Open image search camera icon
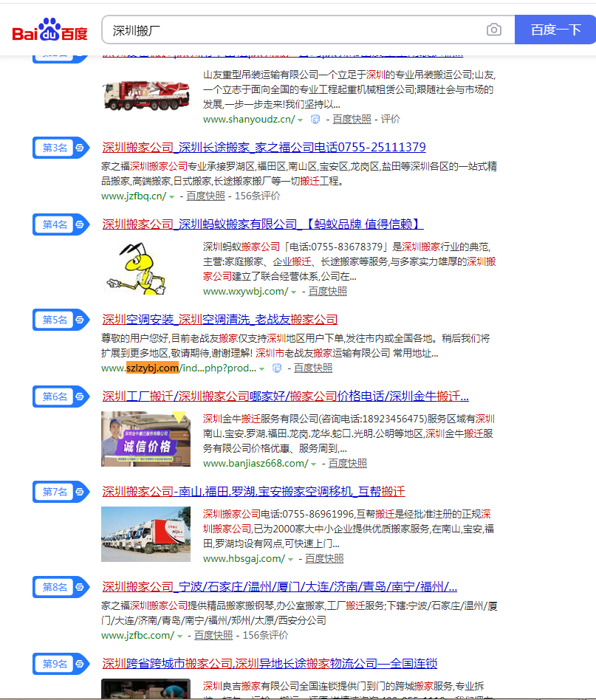 pyautogui.click(x=494, y=30)
